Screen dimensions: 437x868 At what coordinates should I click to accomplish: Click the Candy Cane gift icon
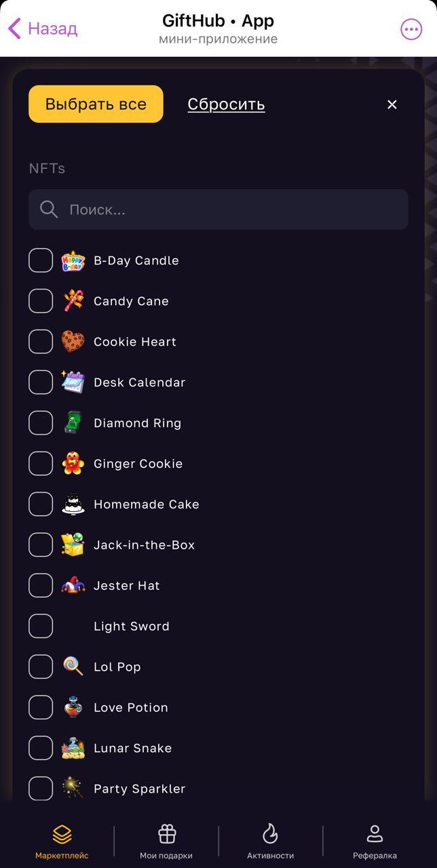(x=73, y=301)
